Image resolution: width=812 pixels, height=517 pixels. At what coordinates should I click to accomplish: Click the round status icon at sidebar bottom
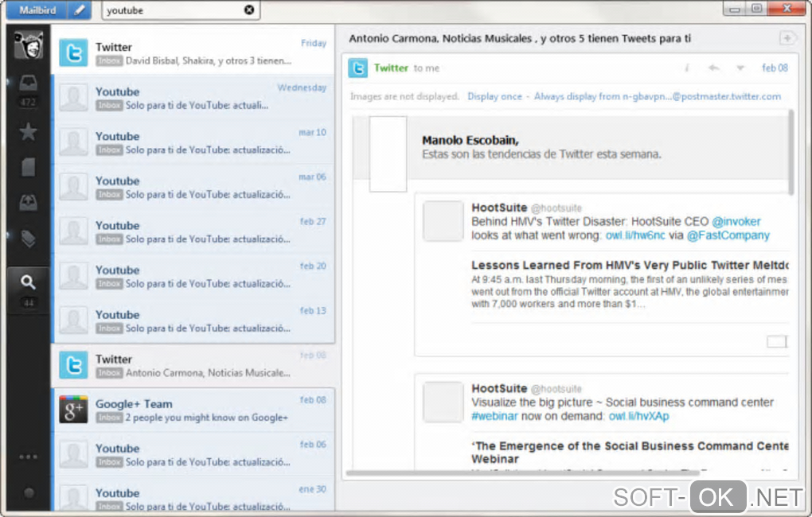(29, 492)
